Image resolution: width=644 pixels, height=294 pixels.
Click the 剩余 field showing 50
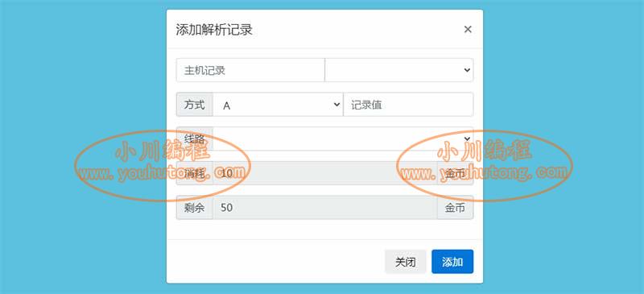(325, 208)
